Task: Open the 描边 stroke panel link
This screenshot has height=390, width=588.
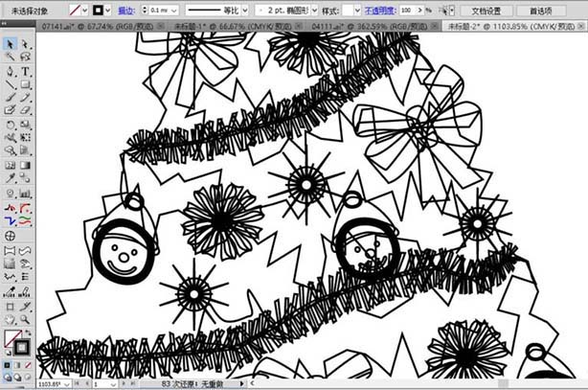Action: click(126, 11)
